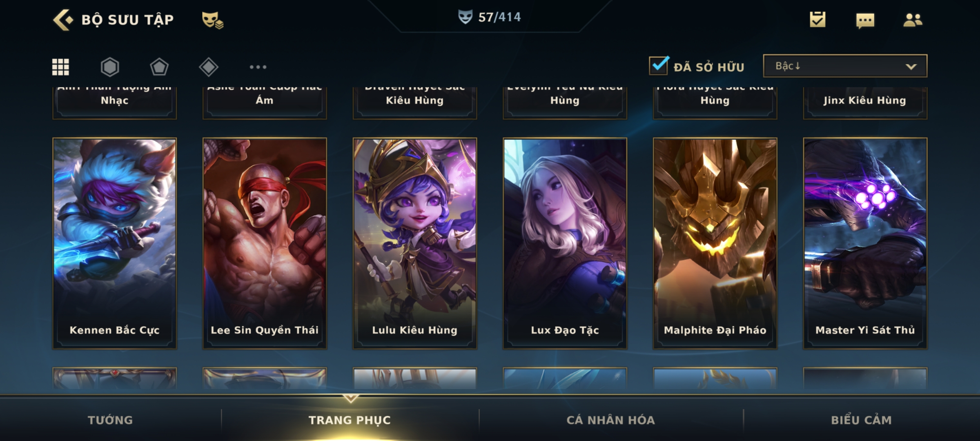Switch to the BIỂU CẢM tab

[x=861, y=420]
